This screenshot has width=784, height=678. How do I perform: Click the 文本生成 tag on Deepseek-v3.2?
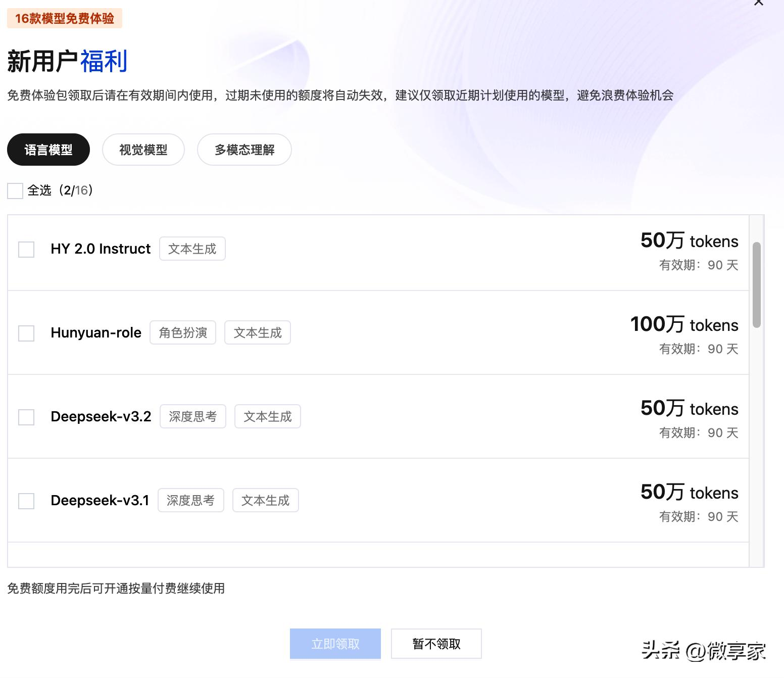tap(268, 416)
